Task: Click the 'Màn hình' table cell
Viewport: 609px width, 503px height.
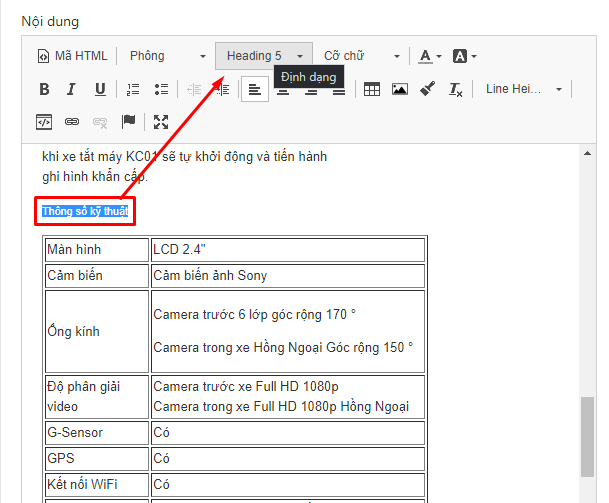Action: click(x=97, y=250)
